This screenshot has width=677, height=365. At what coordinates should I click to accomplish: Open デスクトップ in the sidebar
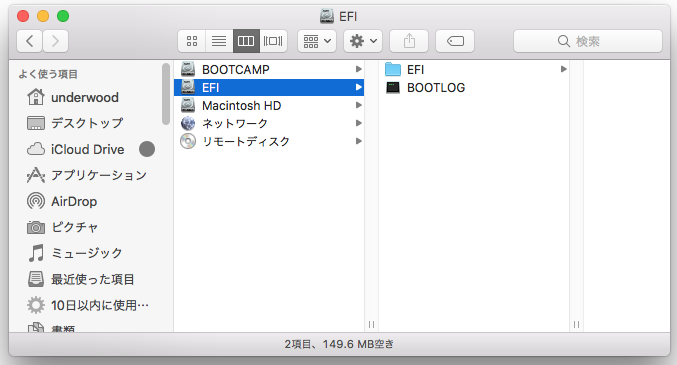tap(75, 123)
